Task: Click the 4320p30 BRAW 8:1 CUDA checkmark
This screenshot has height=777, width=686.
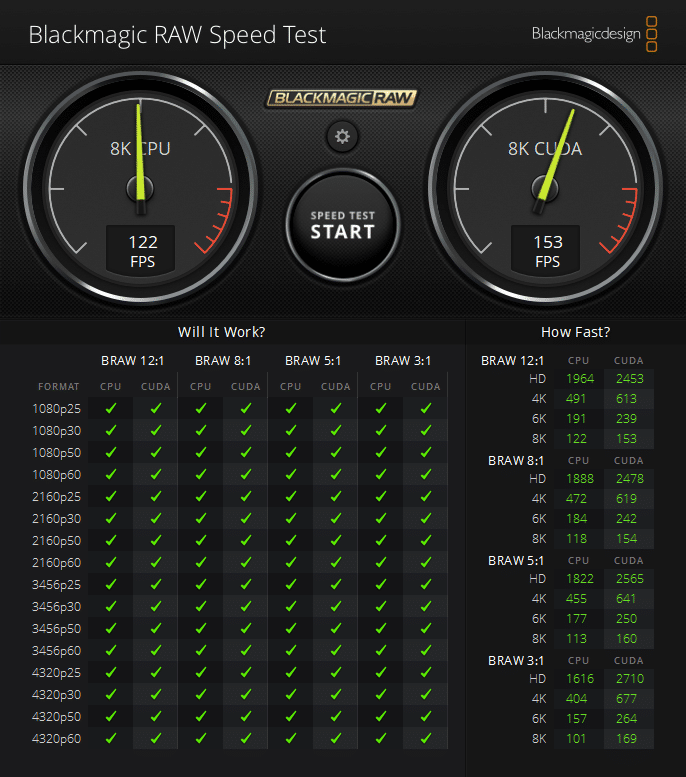Action: point(246,694)
